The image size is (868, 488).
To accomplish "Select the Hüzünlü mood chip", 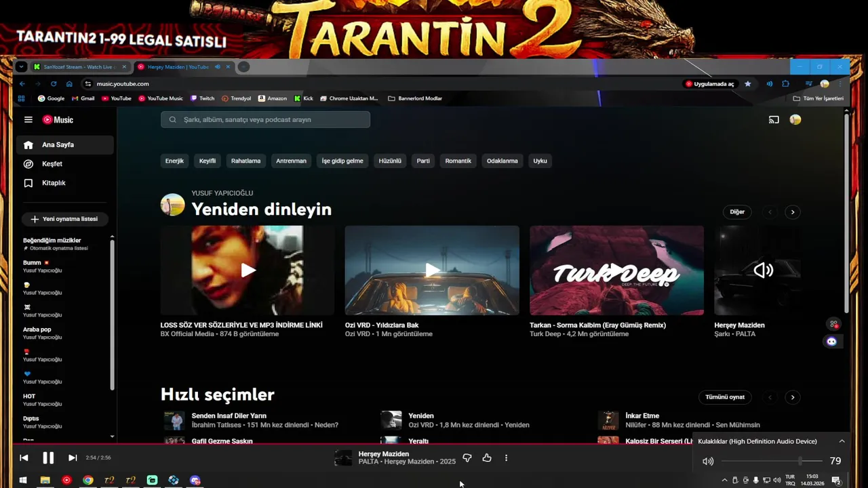I will coord(390,161).
